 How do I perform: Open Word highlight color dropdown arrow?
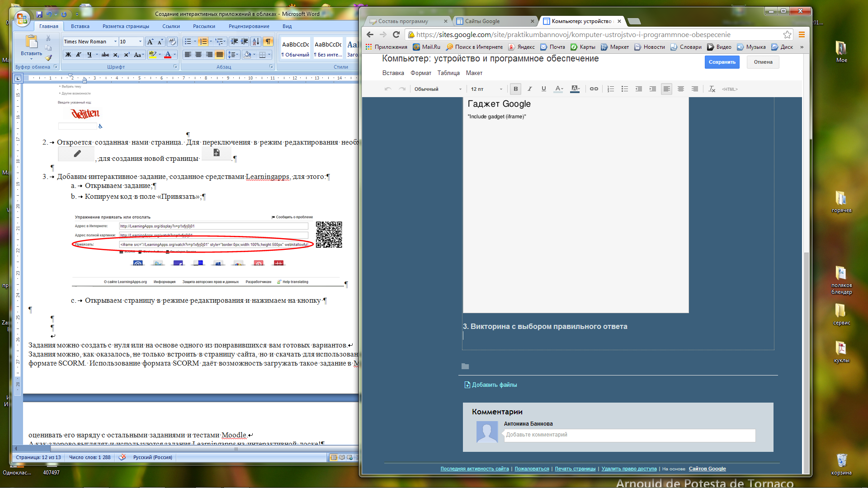click(160, 55)
